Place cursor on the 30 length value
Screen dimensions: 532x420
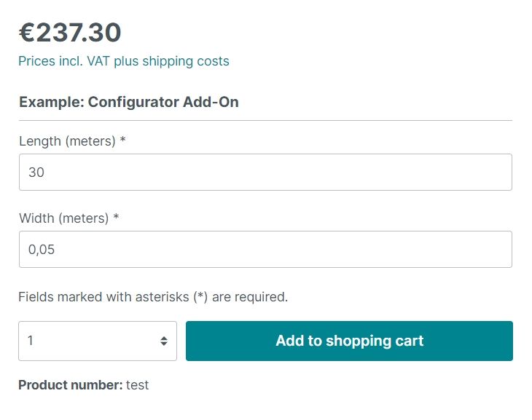click(36, 173)
